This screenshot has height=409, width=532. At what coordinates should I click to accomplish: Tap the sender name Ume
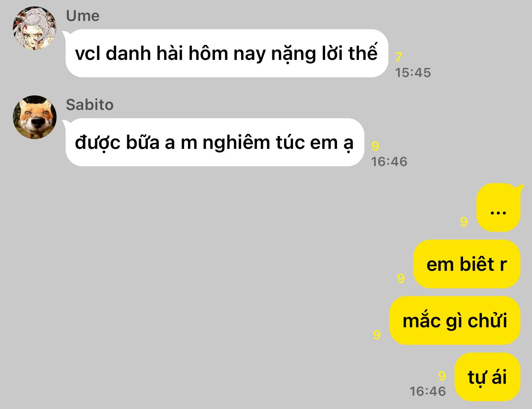pyautogui.click(x=83, y=16)
